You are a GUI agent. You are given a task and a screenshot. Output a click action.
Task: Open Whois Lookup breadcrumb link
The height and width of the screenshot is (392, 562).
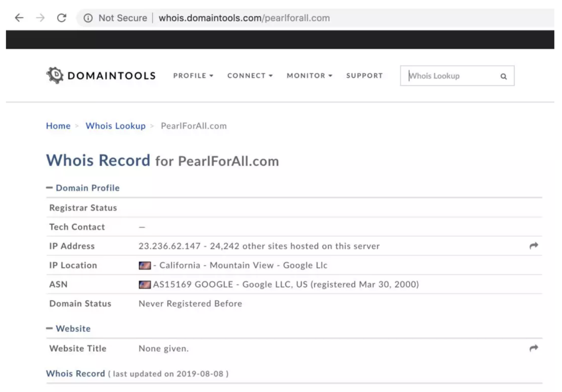click(x=116, y=126)
